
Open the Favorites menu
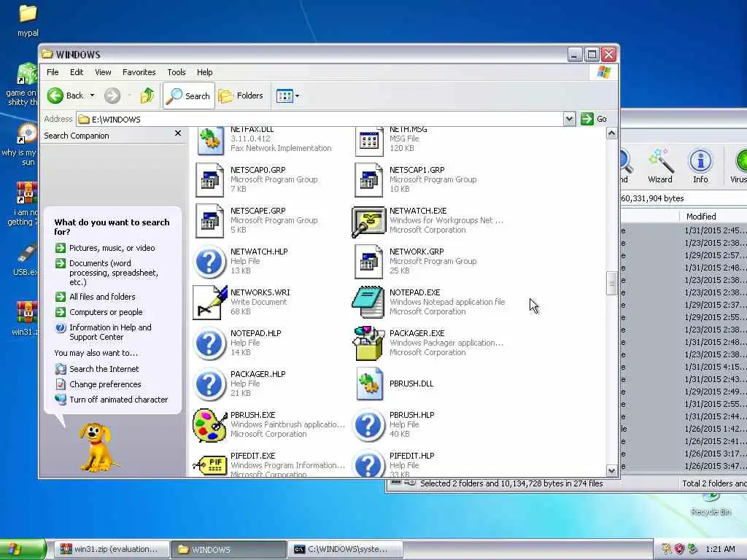pos(139,72)
